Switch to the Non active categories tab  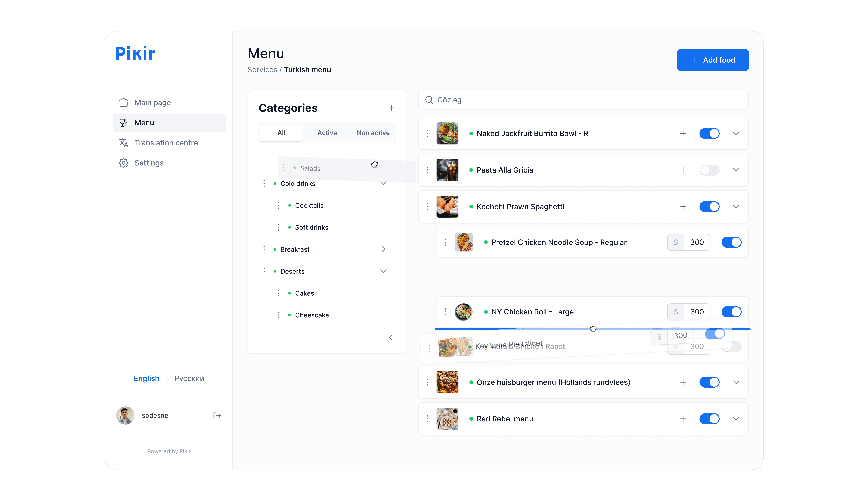point(373,133)
